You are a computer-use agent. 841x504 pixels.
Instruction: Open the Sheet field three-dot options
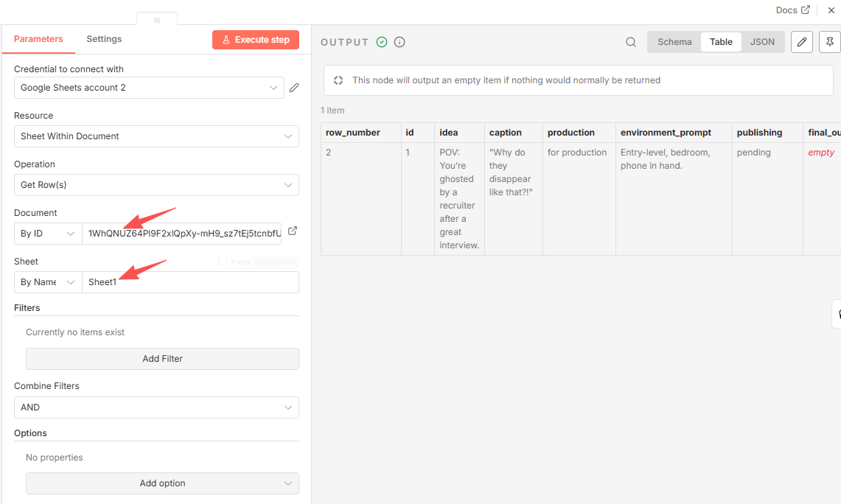(219, 262)
